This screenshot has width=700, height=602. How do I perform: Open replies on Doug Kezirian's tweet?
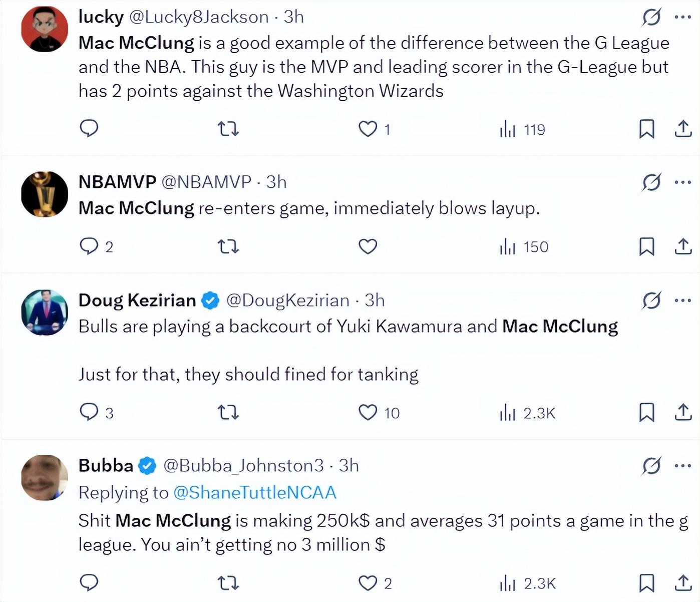(90, 412)
